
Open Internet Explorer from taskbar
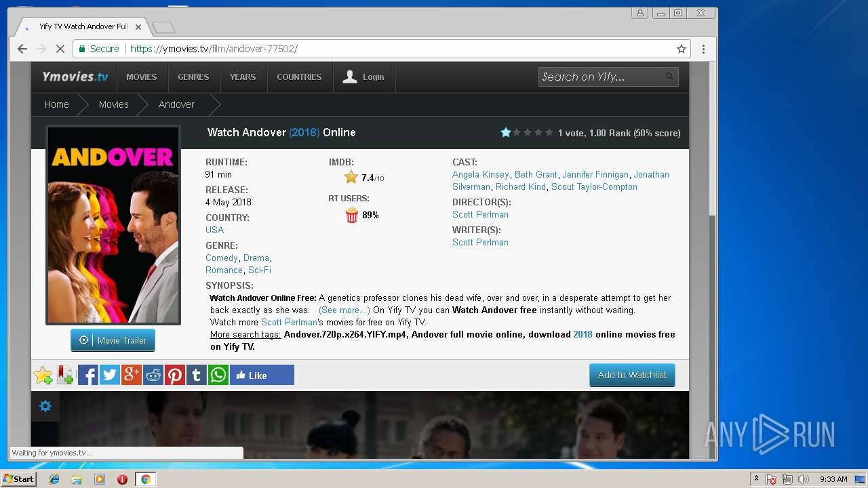(54, 479)
